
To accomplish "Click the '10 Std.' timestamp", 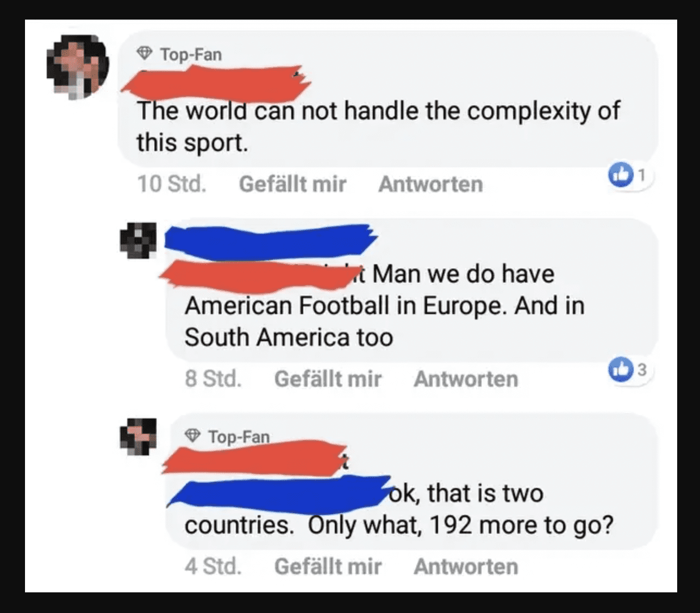I will pyautogui.click(x=171, y=184).
